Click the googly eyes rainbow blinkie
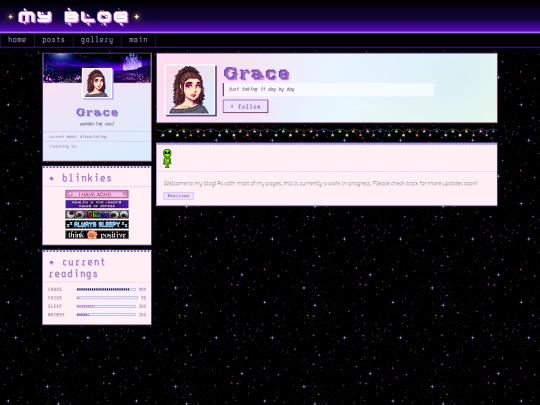The width and height of the screenshot is (540, 405). coord(97,214)
